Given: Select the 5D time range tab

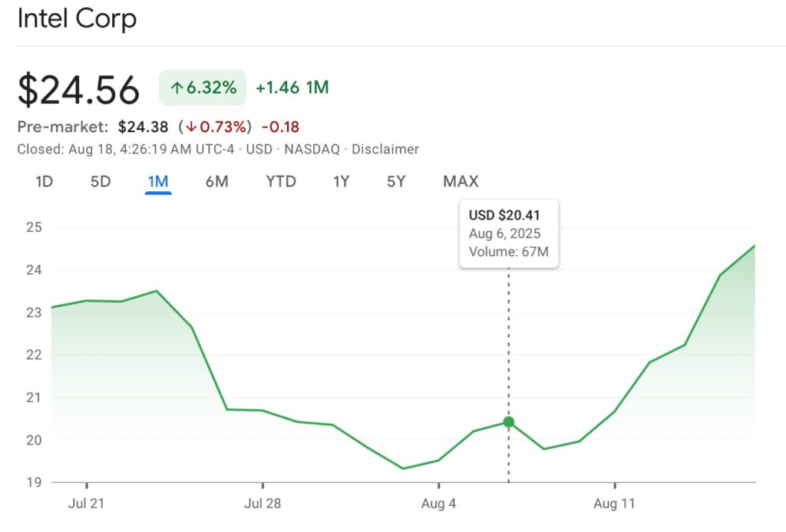Looking at the screenshot, I should pos(101,181).
